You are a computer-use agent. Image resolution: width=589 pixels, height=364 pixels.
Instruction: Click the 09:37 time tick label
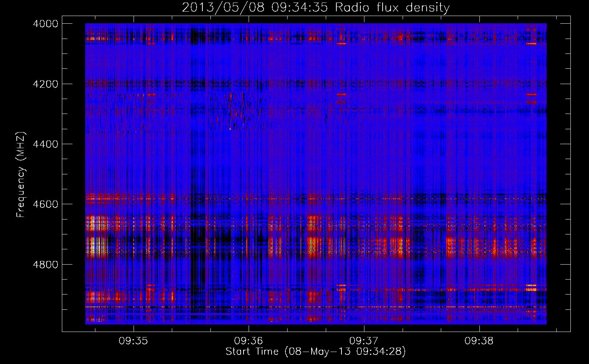(x=364, y=341)
